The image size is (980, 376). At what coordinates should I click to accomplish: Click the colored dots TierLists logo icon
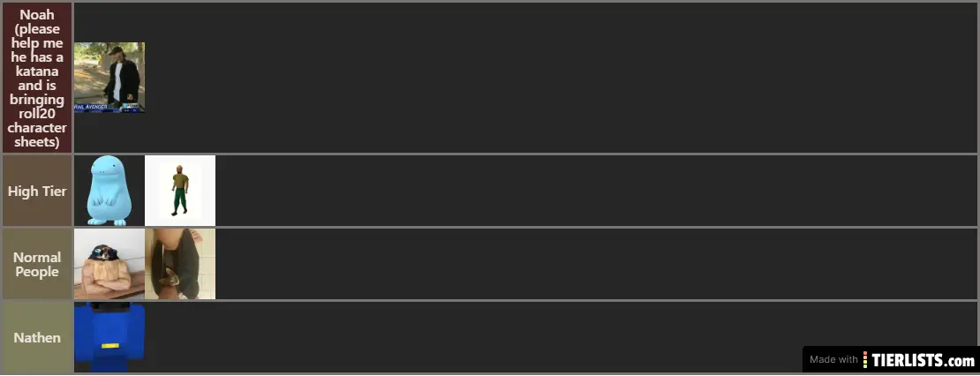point(866,360)
